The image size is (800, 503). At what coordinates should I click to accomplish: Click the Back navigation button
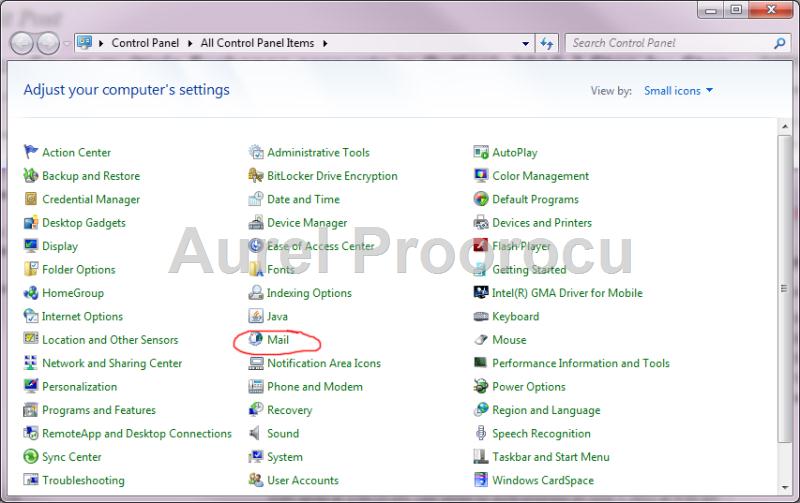[22, 43]
